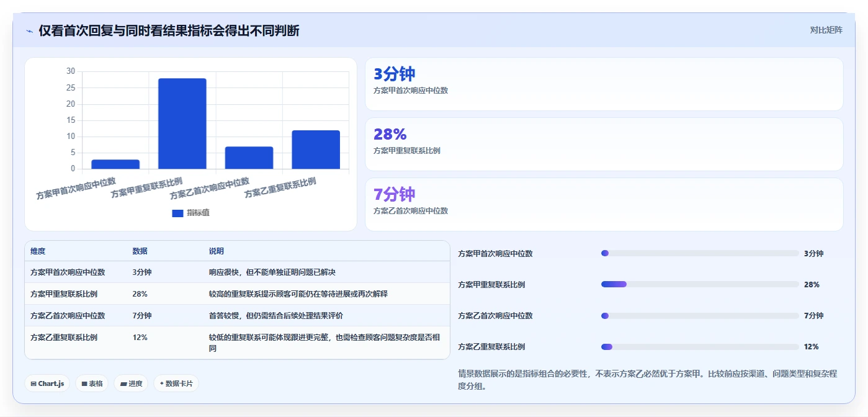Select table row 方案甲重复联系比例
Viewport: 868px width, 417px height.
click(237, 294)
